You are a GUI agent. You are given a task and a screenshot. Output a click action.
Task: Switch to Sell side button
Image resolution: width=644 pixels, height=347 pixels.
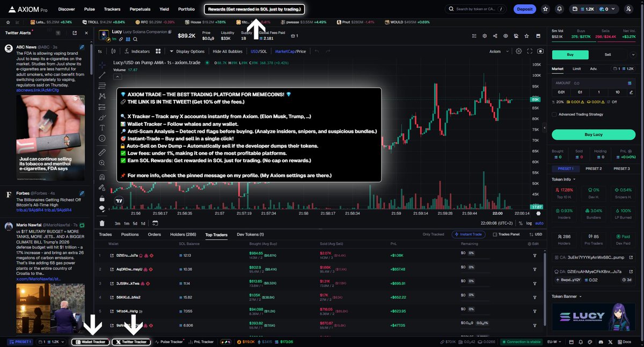point(608,54)
